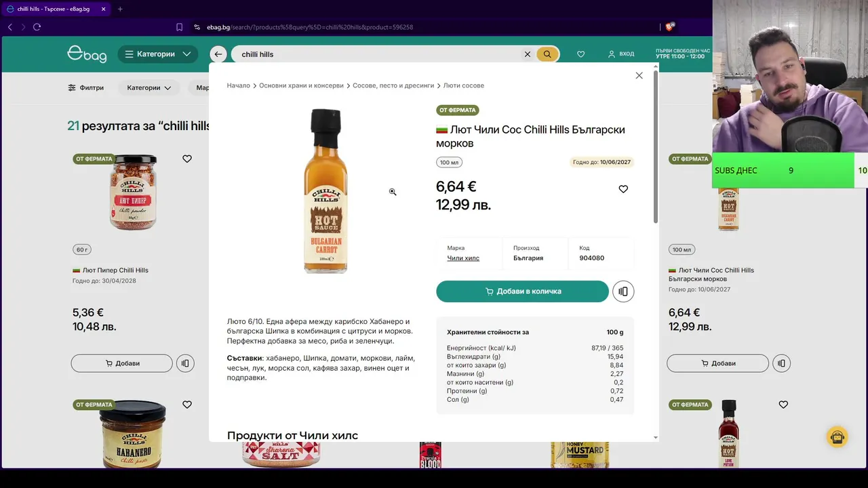Open the Чили хилс brand link
The height and width of the screenshot is (488, 868).
click(x=463, y=258)
